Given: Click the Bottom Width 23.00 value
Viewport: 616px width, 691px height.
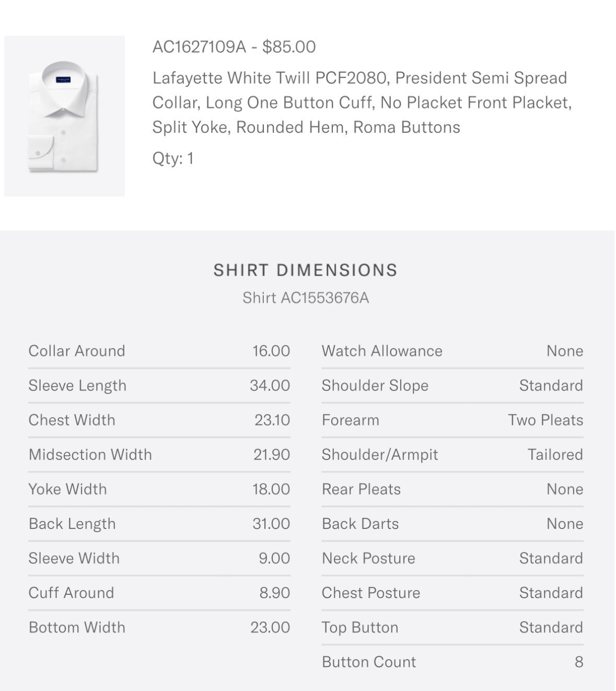Looking at the screenshot, I should pos(270,627).
